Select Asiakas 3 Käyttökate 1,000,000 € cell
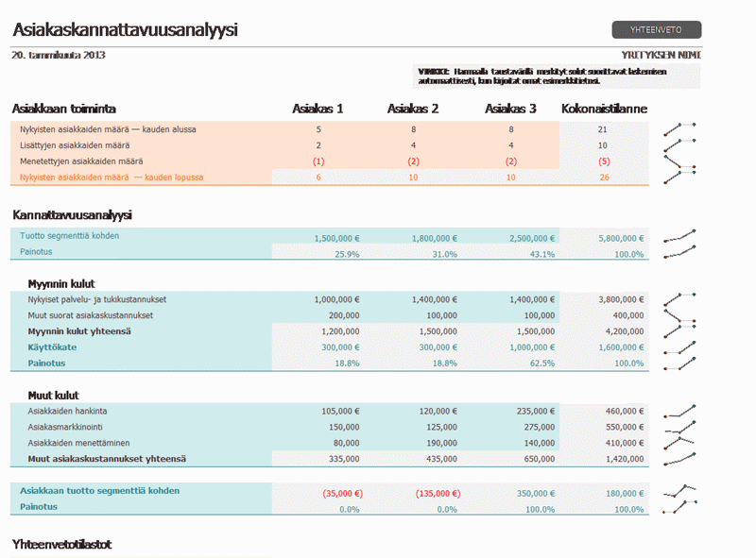Image resolution: width=756 pixels, height=558 pixels. [532, 347]
